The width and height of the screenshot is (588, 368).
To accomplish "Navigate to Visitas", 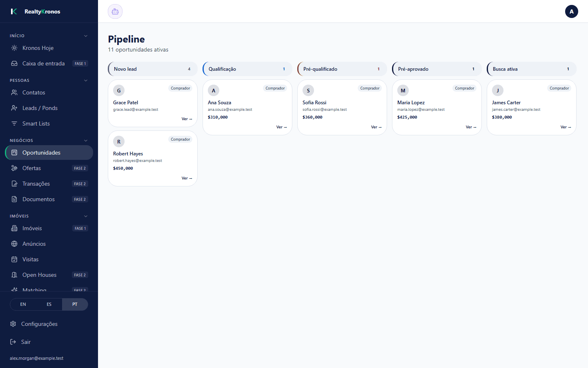I will coord(49,259).
